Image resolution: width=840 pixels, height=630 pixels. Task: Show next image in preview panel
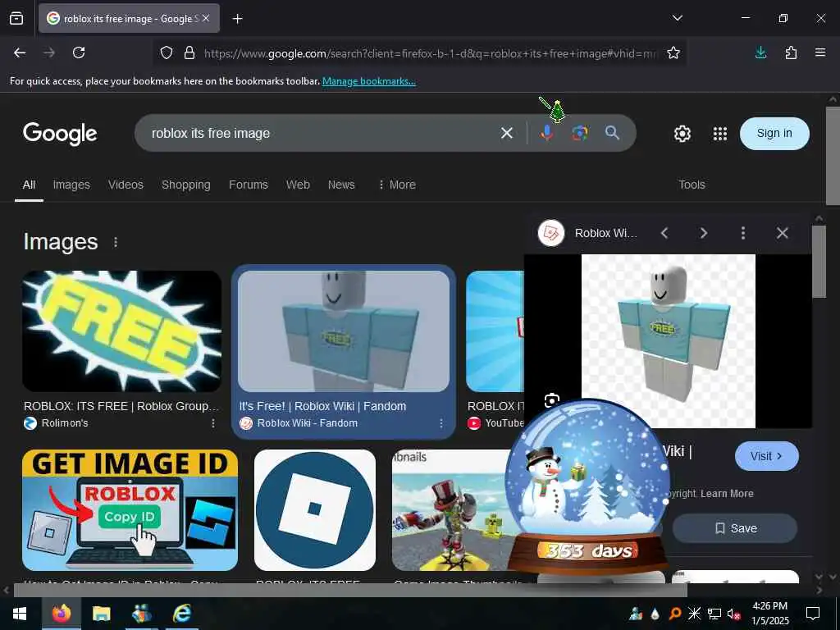pos(703,233)
